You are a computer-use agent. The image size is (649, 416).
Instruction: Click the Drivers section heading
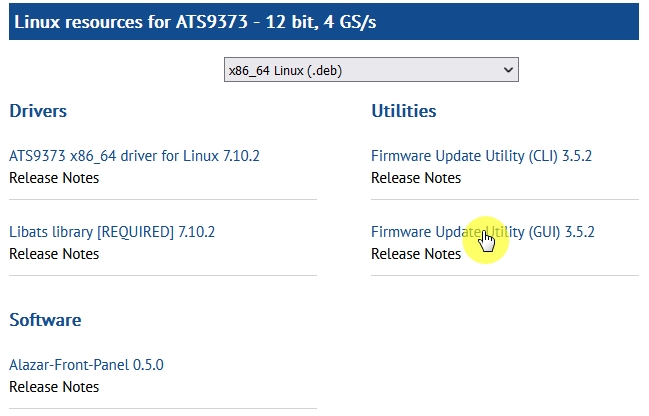(38, 111)
